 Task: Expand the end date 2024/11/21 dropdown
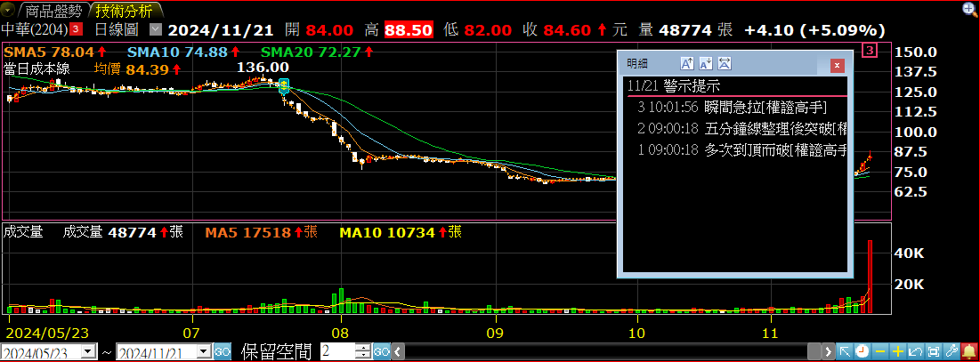203,351
